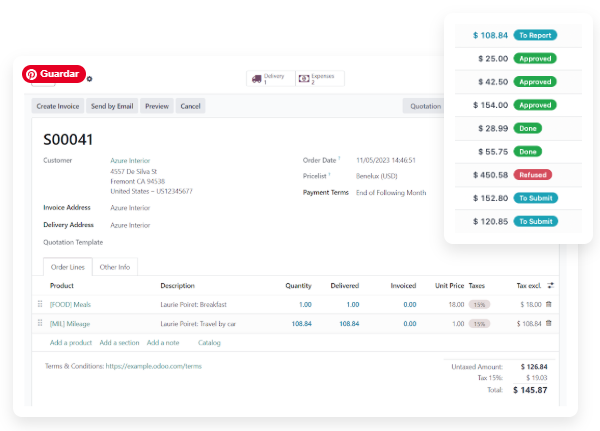Screen dimensions: 600x431
Task: Open the gear settings icon beside Guardar
Action: coord(89,78)
